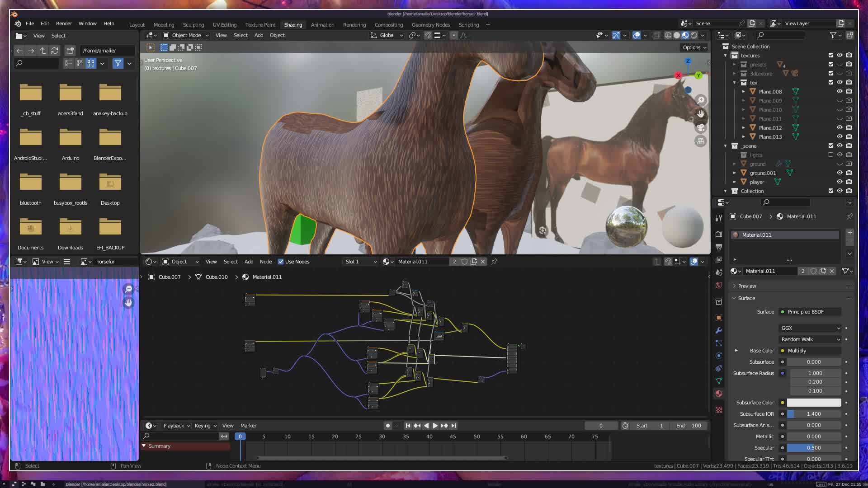868x488 pixels.
Task: Open the Object Mode dropdown
Action: (x=186, y=35)
